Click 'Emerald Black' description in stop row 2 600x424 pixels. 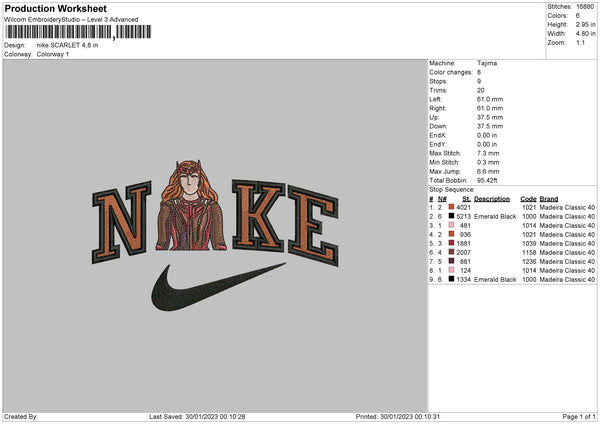pos(495,217)
